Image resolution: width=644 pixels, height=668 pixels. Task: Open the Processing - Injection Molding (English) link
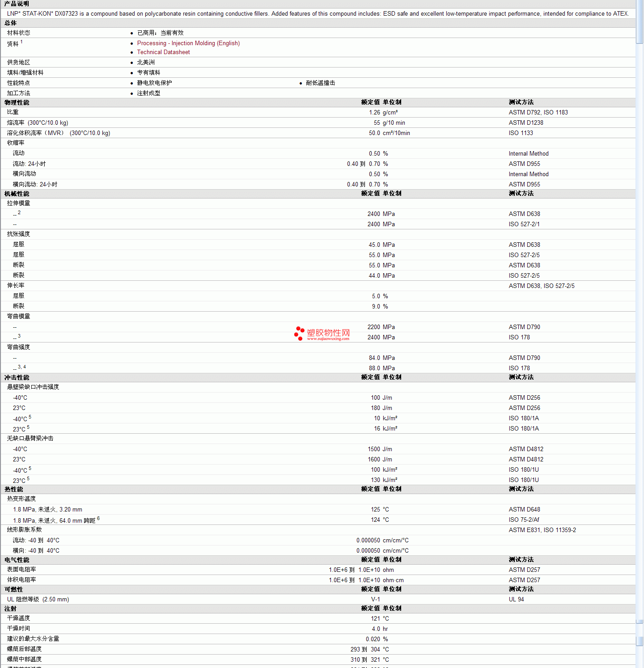(x=188, y=43)
